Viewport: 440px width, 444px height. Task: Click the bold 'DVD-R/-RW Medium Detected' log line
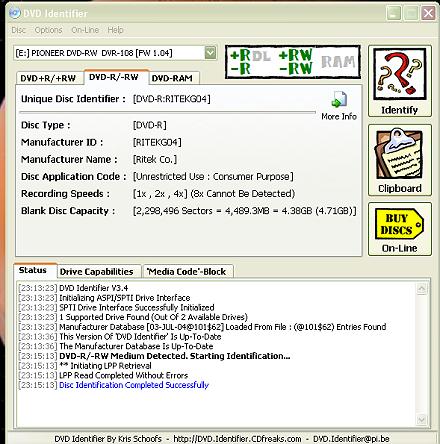175,356
